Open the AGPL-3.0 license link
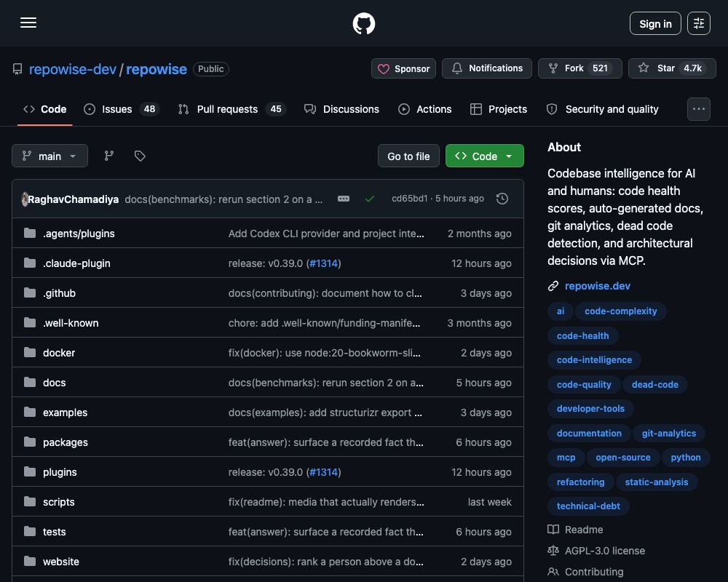Viewport: 728px width, 582px height. [x=597, y=551]
